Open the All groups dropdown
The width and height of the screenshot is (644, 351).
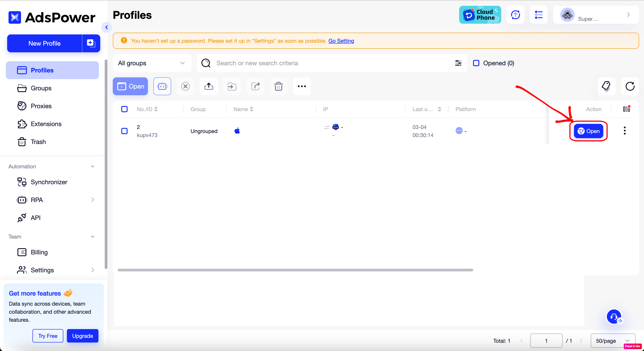152,63
